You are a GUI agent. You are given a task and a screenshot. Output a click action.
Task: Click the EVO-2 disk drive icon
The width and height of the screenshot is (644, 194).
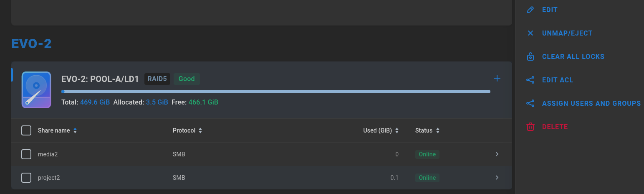point(36,90)
